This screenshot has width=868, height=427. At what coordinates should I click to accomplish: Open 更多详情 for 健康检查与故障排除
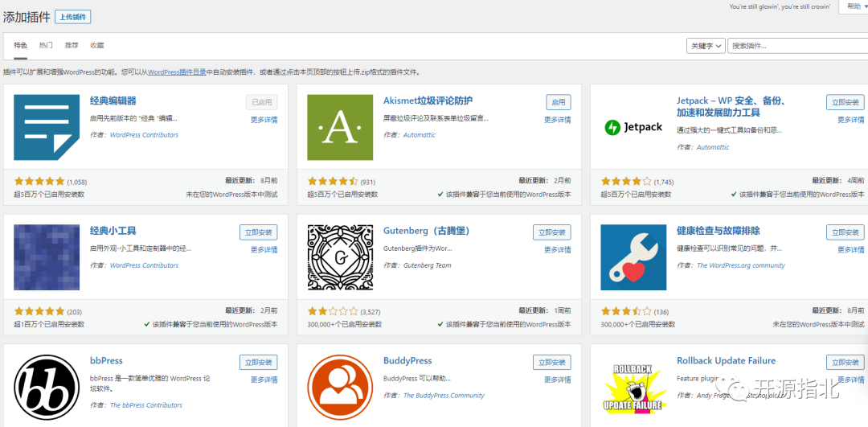click(851, 250)
